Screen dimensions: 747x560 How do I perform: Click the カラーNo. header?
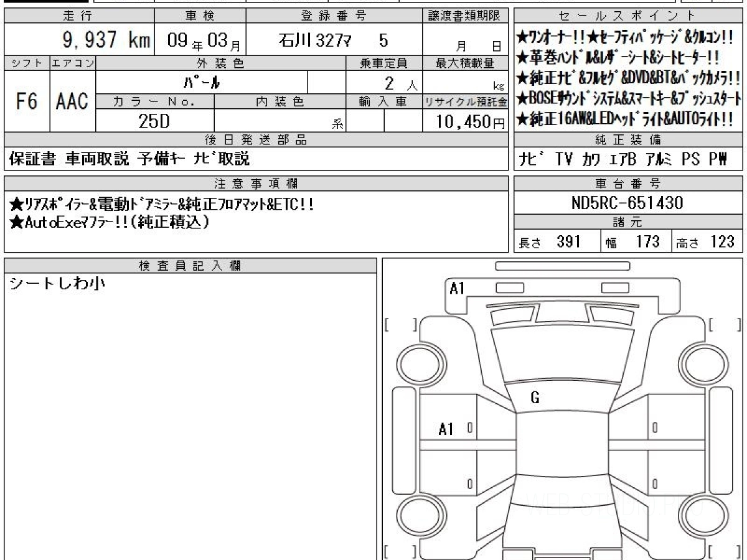pos(155,101)
